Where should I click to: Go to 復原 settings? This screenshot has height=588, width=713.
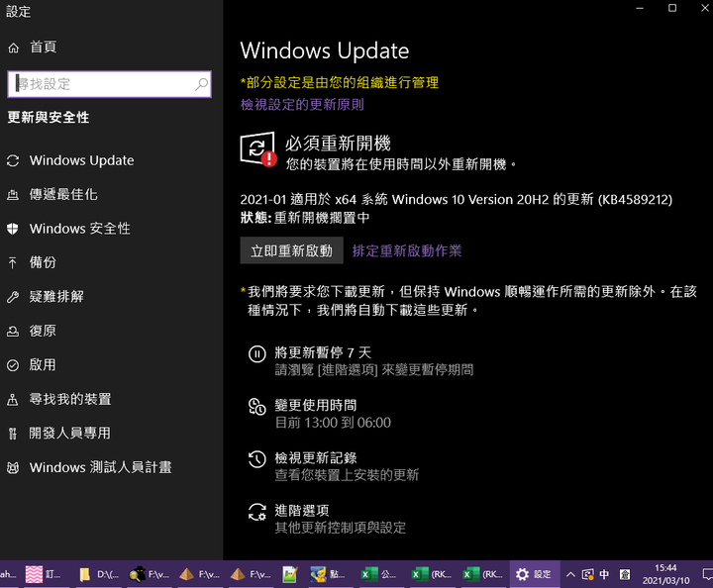[x=43, y=331]
